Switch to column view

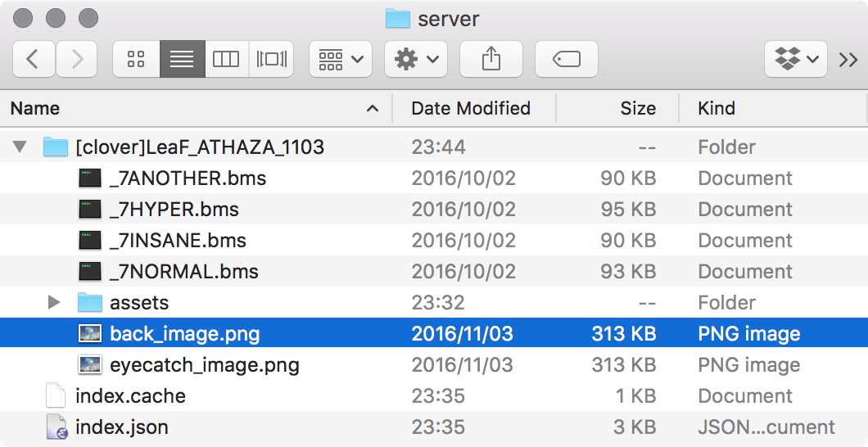click(x=226, y=59)
